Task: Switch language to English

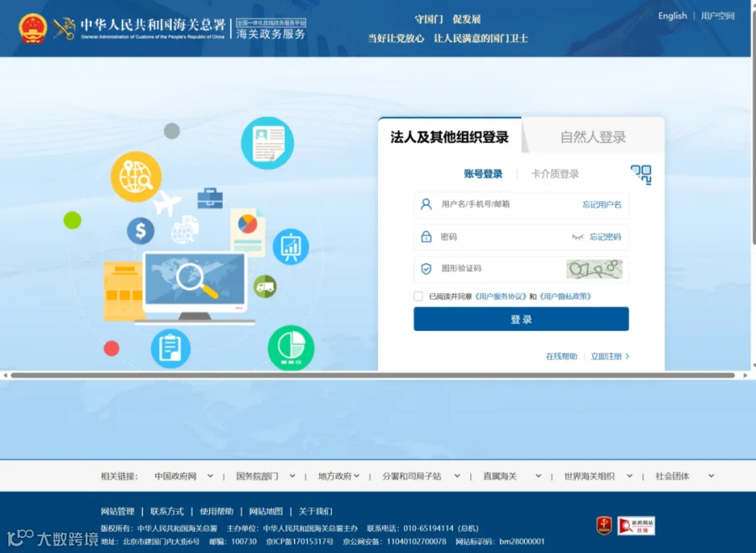Action: pos(672,16)
